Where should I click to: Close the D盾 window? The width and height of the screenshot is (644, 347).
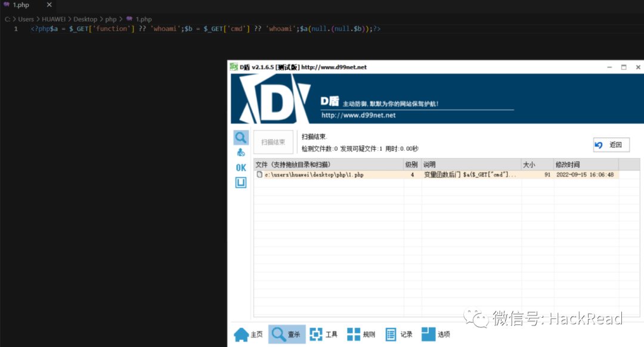[x=638, y=67]
